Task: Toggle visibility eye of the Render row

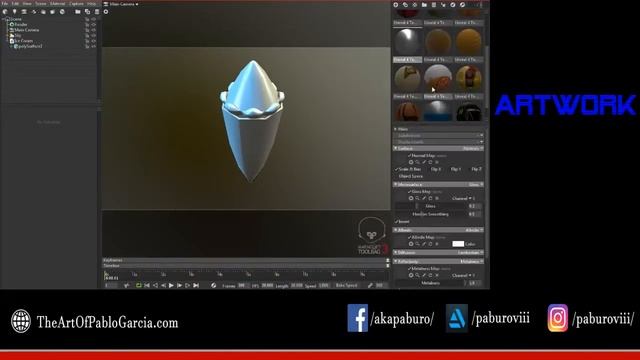Action: coord(93,24)
